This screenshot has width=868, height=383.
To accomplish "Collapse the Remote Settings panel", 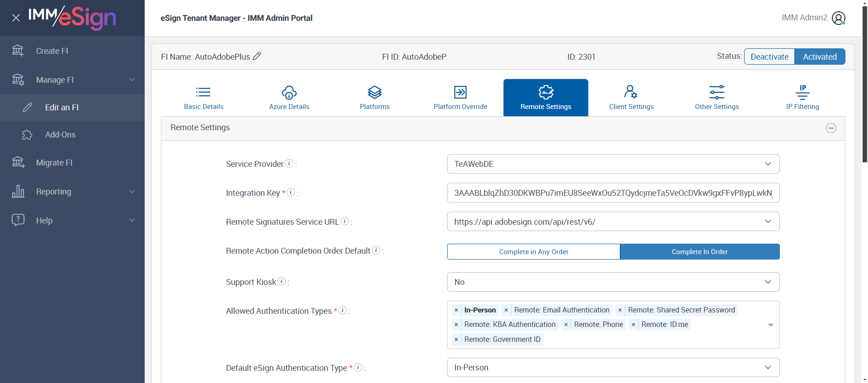I will (831, 128).
